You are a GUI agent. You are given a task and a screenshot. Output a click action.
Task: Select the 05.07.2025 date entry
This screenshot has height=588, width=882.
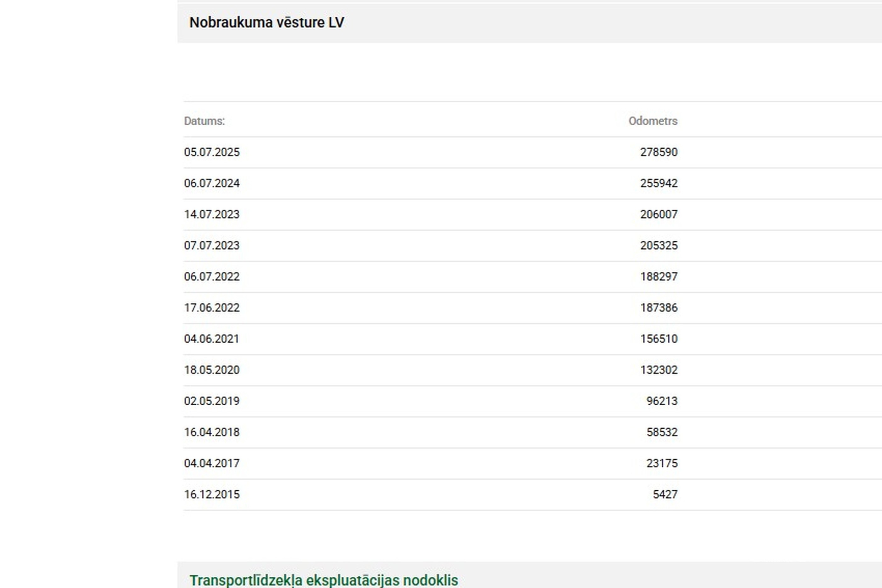coord(211,152)
